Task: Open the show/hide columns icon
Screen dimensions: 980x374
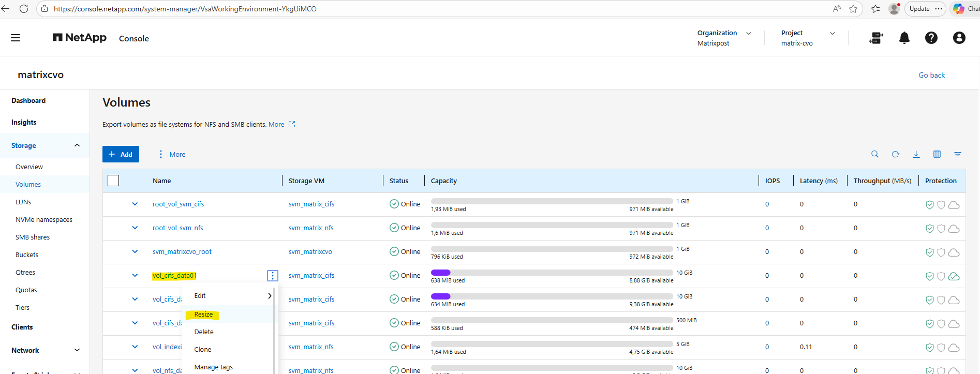Action: [x=937, y=154]
